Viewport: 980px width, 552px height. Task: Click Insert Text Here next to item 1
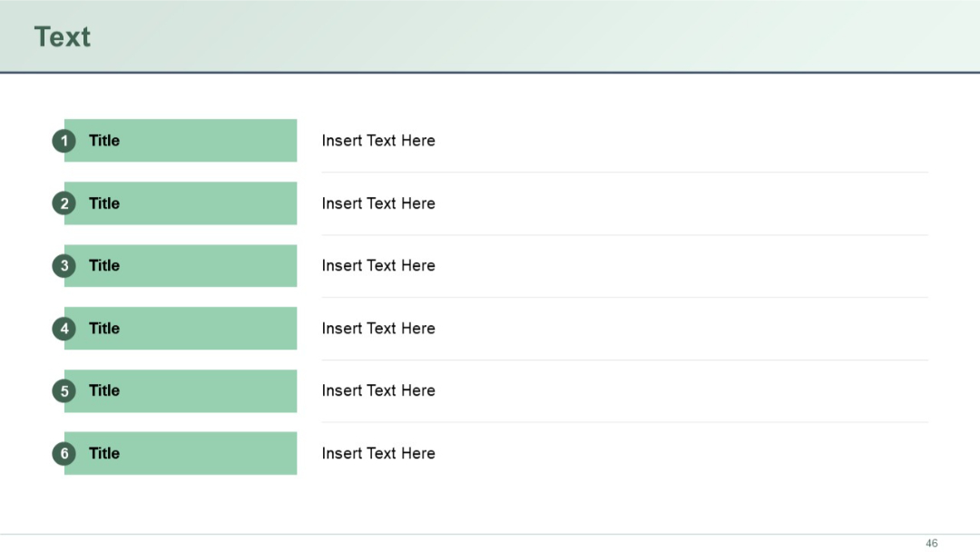pos(378,141)
